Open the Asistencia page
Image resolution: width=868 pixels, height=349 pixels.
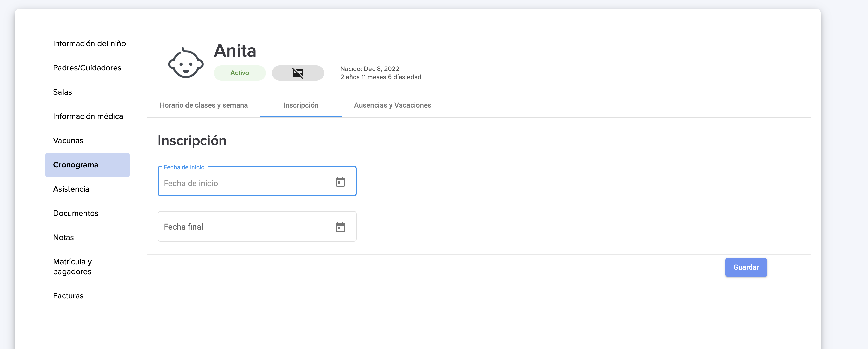pyautogui.click(x=71, y=189)
